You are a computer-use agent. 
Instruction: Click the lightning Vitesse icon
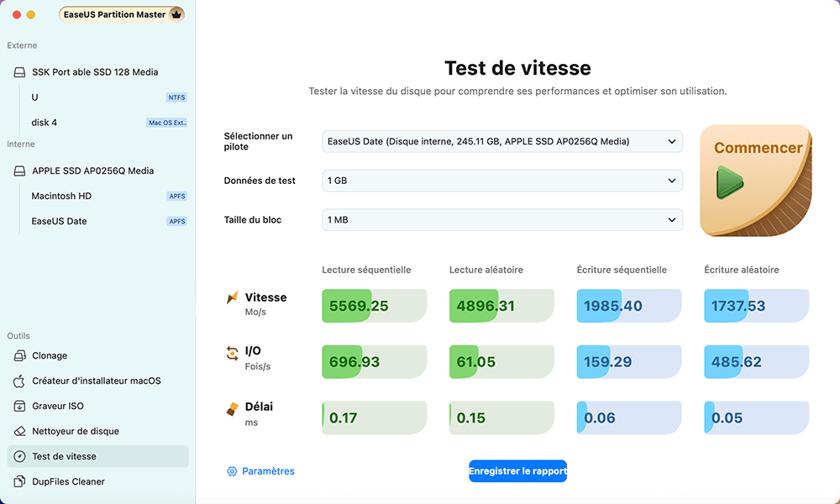[232, 297]
